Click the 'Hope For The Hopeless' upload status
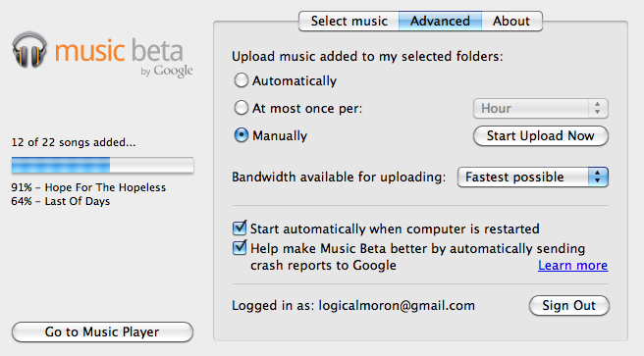The width and height of the screenshot is (644, 356). [x=88, y=187]
